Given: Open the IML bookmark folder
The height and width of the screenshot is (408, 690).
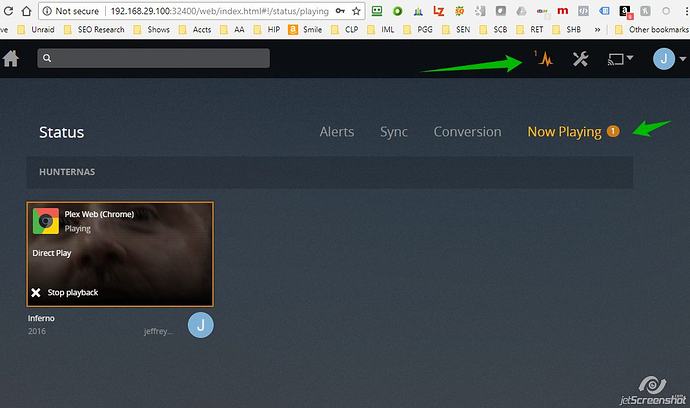Looking at the screenshot, I should pyautogui.click(x=381, y=29).
